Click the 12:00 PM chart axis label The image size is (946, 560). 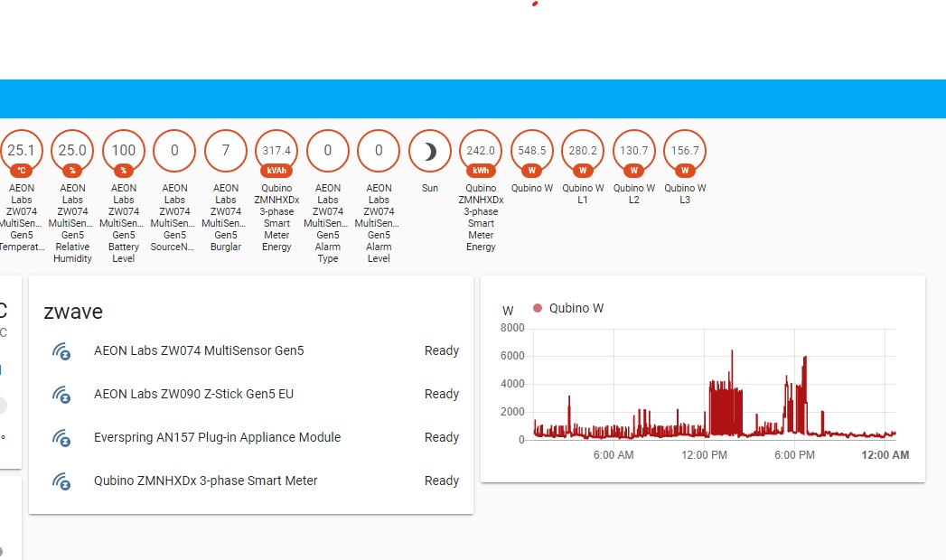pyautogui.click(x=704, y=455)
